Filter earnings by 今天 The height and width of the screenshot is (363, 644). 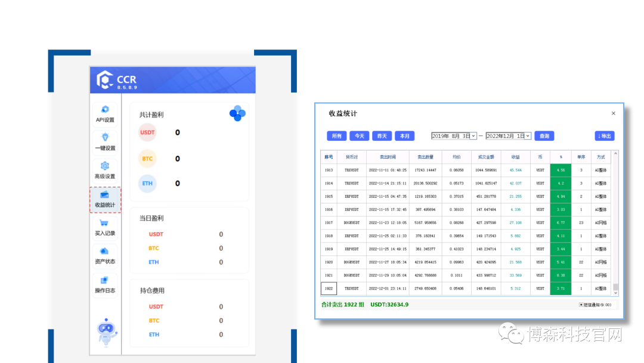click(359, 136)
